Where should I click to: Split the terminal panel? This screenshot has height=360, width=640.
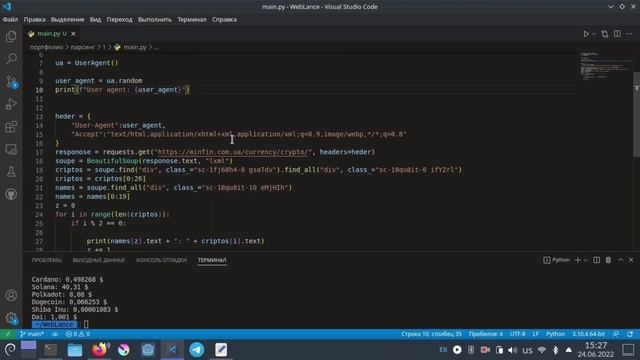[596, 260]
